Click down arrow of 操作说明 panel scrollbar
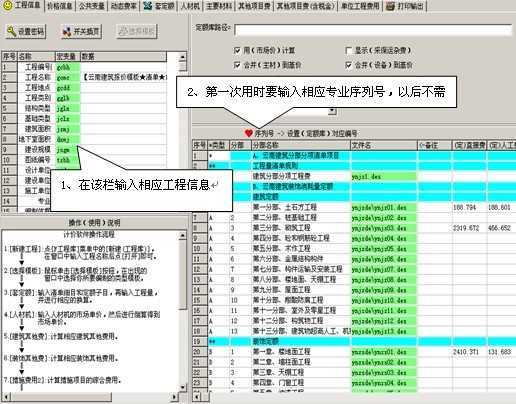The image size is (516, 404). [x=183, y=387]
